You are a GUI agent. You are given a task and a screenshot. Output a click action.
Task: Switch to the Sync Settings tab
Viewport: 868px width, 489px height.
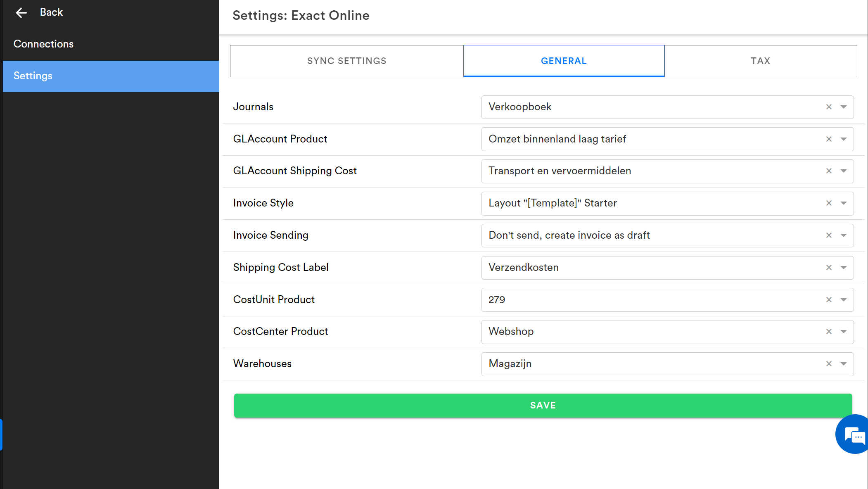pos(347,61)
